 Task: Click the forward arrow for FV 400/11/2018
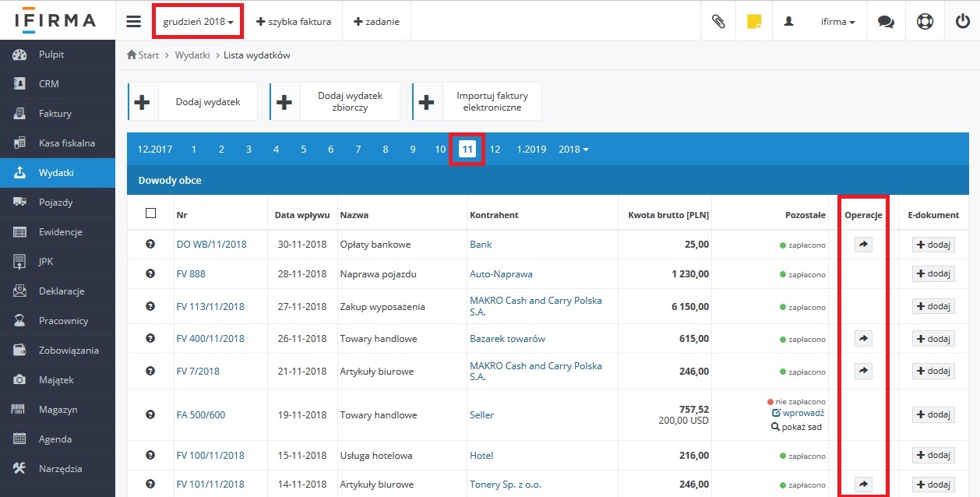pyautogui.click(x=862, y=339)
